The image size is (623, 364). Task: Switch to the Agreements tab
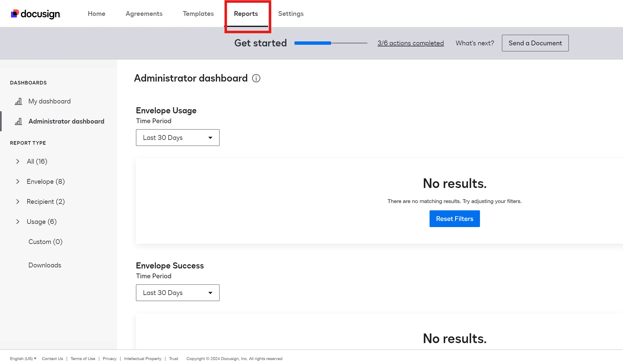click(x=144, y=14)
